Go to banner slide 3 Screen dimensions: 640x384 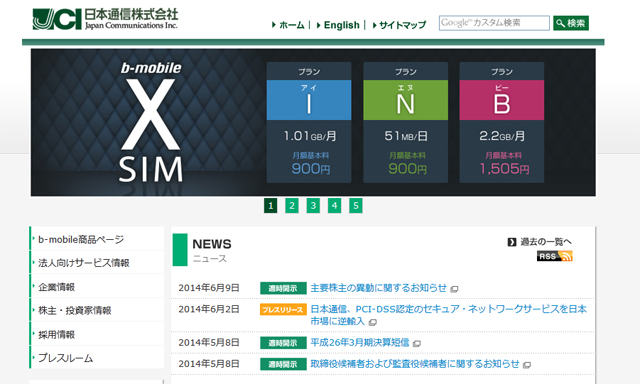click(x=313, y=206)
